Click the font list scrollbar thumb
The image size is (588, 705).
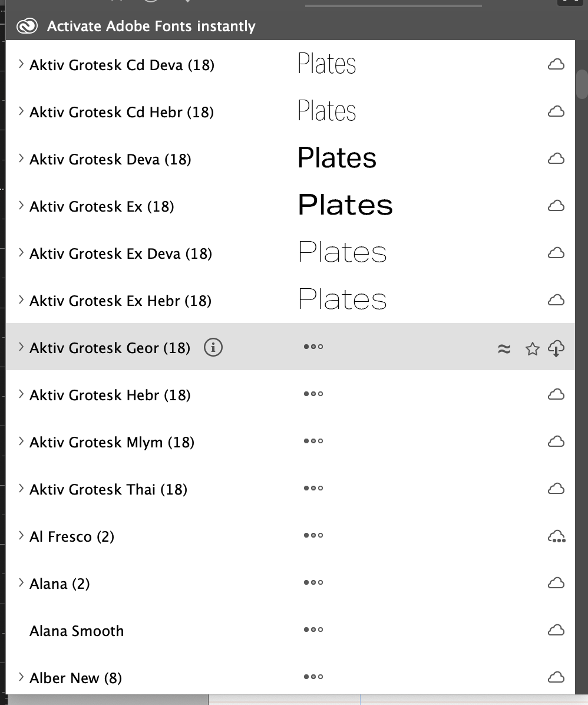[x=582, y=84]
